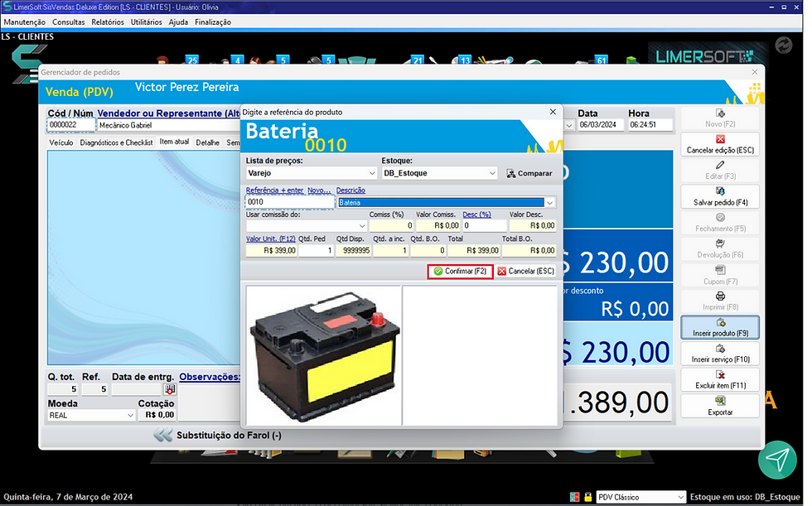This screenshot has height=506, width=812.
Task: Click the Comparar button
Action: [x=529, y=173]
